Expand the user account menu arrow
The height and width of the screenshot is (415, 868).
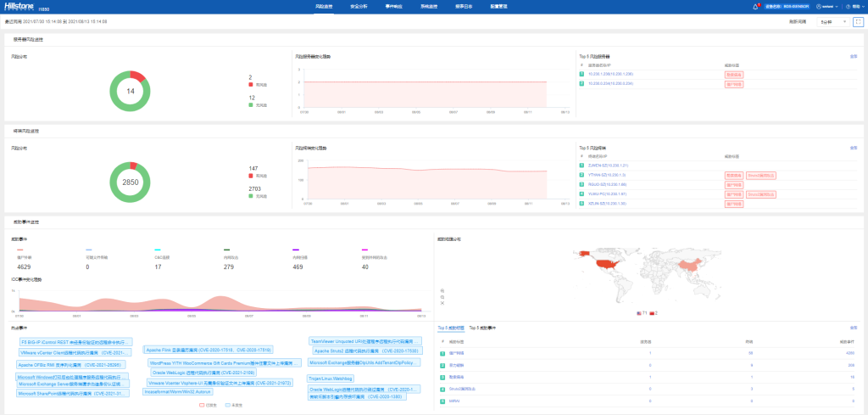coord(836,6)
